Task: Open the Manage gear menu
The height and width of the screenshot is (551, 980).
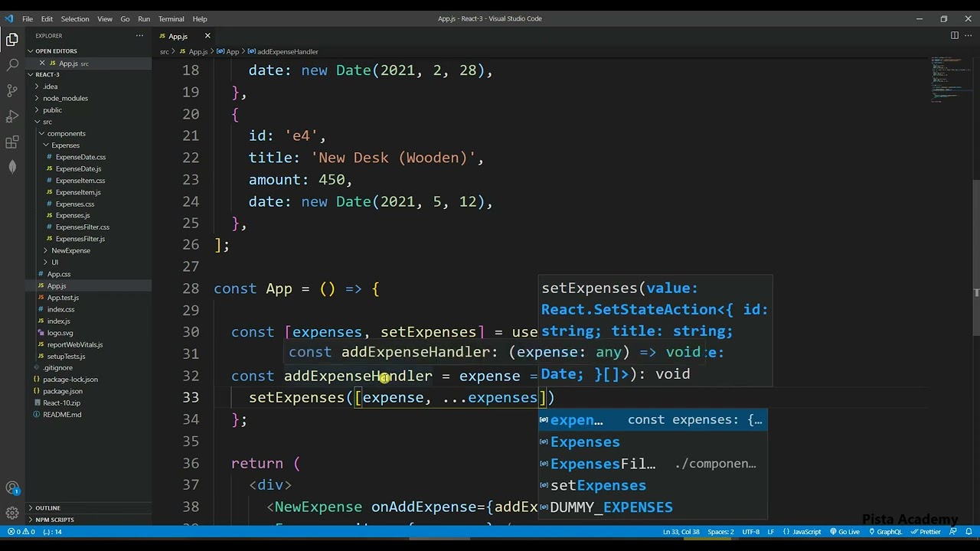Action: tap(12, 513)
